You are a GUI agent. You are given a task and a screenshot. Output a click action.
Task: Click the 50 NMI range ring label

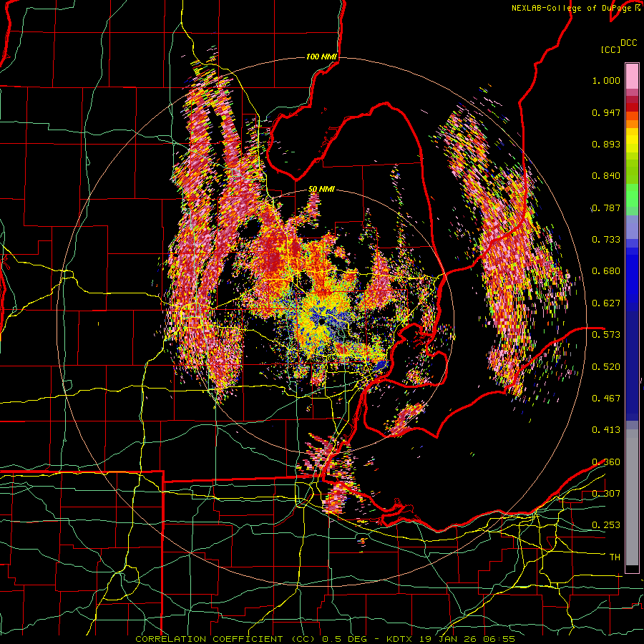[x=321, y=190]
